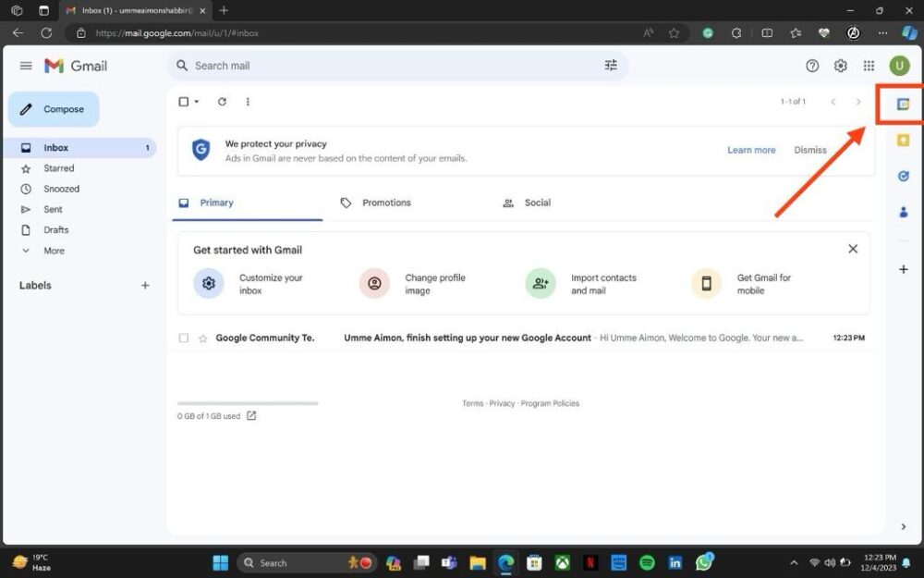Open the Terms link

click(472, 403)
